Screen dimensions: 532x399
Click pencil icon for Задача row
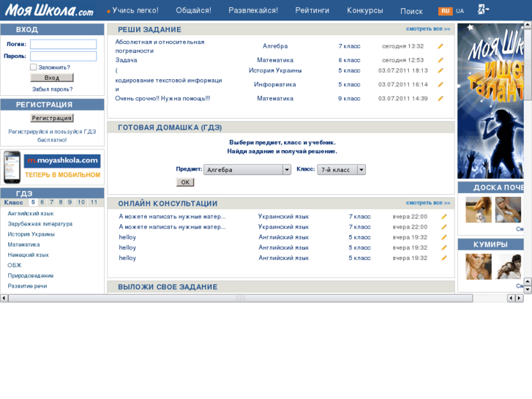coord(441,60)
